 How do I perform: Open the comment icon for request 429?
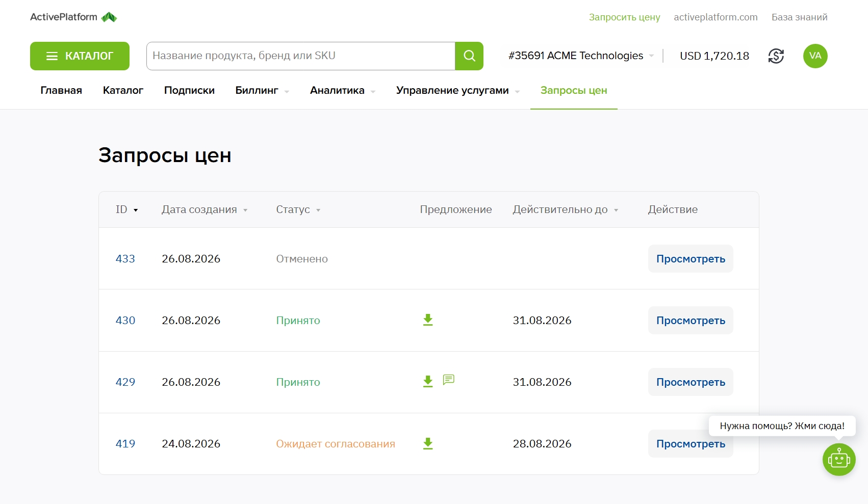(449, 380)
